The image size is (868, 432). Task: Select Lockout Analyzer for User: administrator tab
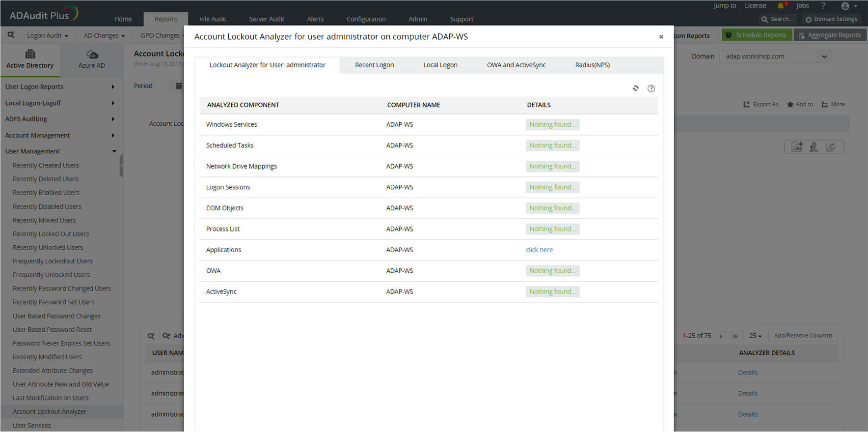pos(267,65)
